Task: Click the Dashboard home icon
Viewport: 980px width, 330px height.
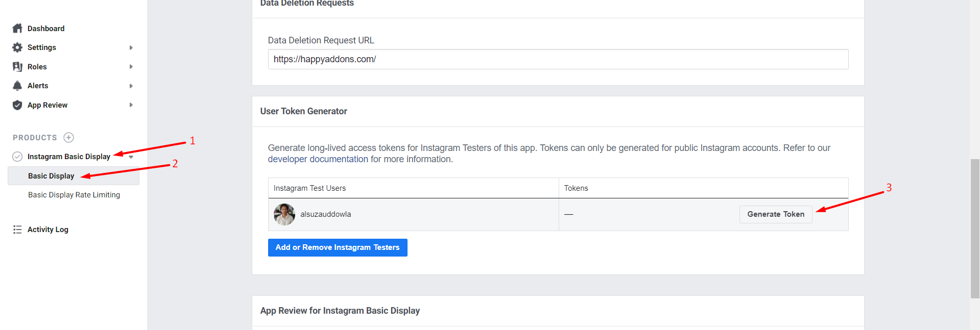Action: click(17, 28)
